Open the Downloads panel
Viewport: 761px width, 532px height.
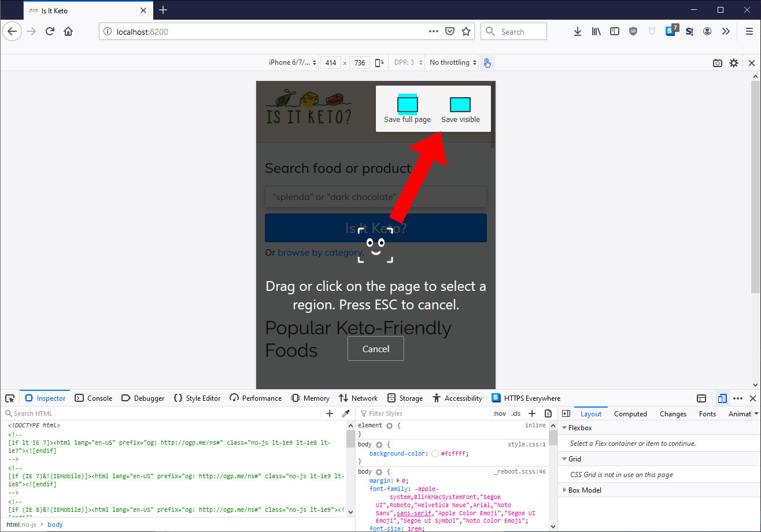[577, 32]
